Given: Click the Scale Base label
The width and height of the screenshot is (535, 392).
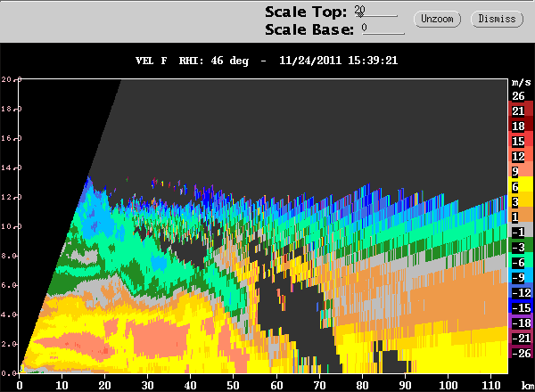Looking at the screenshot, I should click(x=309, y=29).
